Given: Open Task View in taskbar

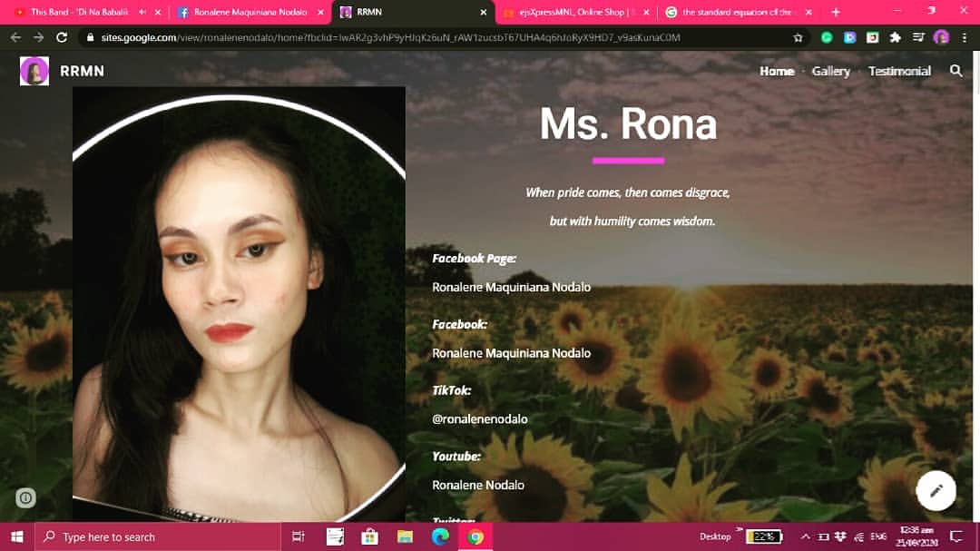Looking at the screenshot, I should (299, 536).
